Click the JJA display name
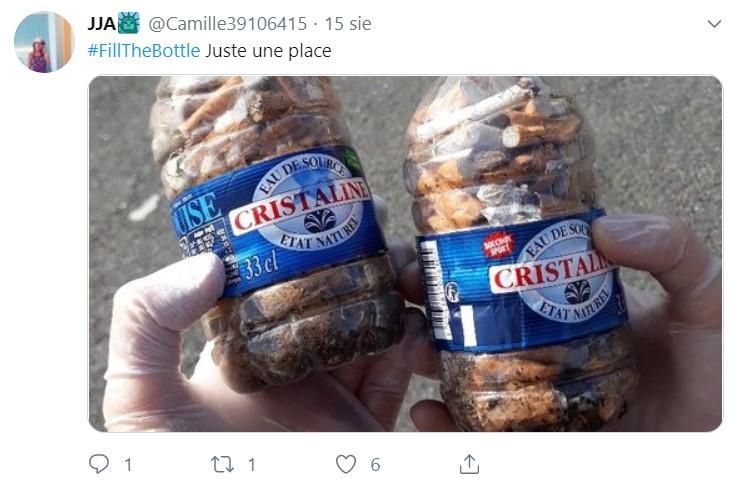 pyautogui.click(x=101, y=24)
